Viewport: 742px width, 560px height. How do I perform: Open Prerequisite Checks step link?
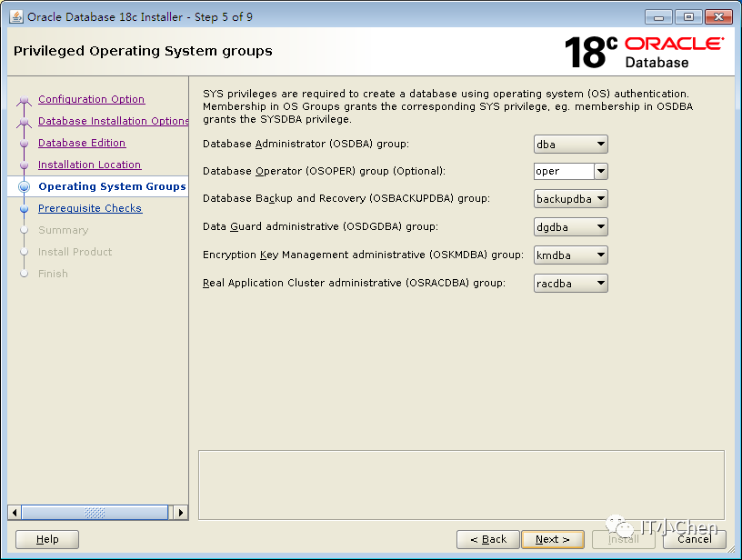coord(90,208)
